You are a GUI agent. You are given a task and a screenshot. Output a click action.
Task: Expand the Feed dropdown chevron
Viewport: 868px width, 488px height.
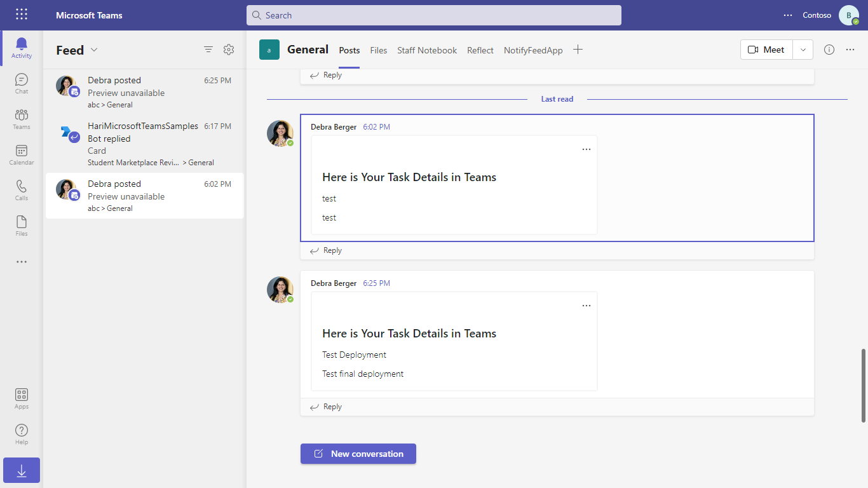tap(95, 50)
